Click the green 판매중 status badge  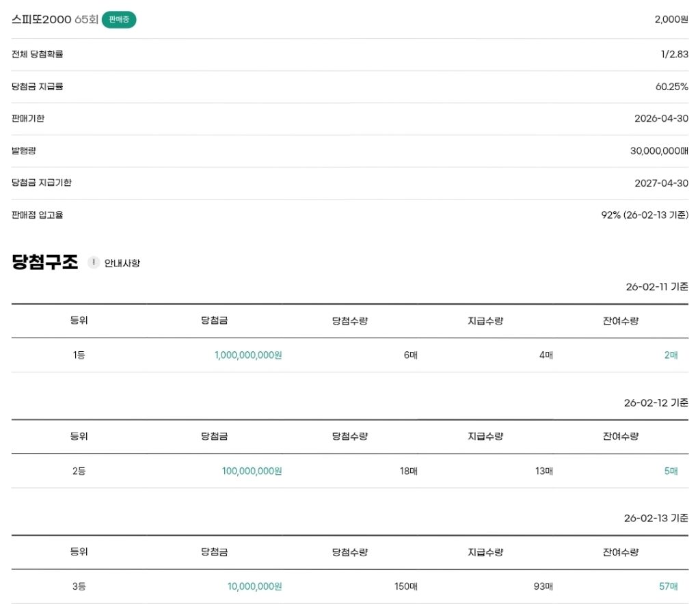[119, 20]
